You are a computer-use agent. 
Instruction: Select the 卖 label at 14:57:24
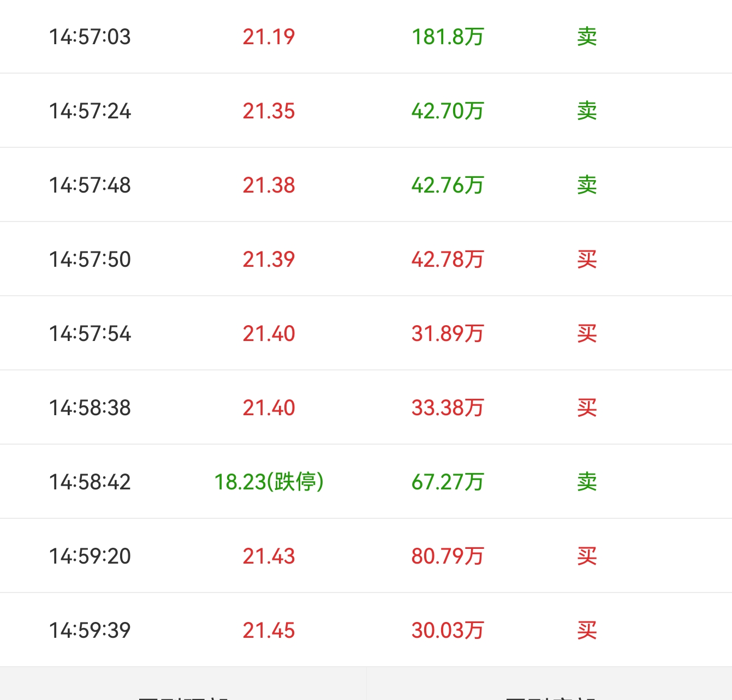(x=587, y=111)
